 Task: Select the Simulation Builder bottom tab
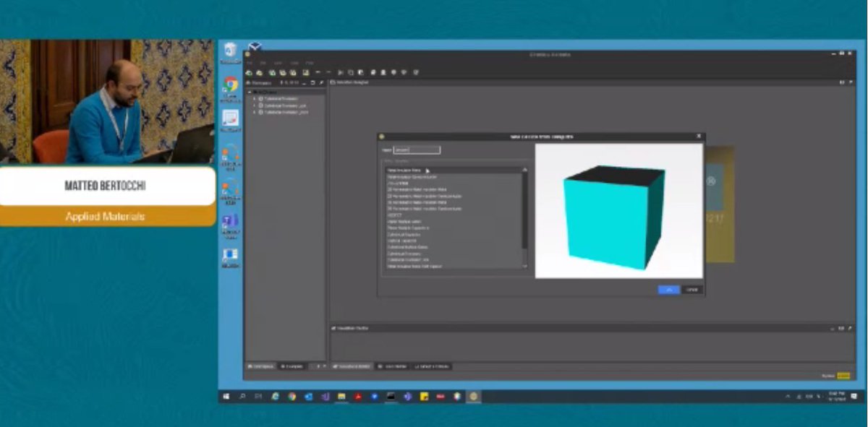(x=352, y=366)
